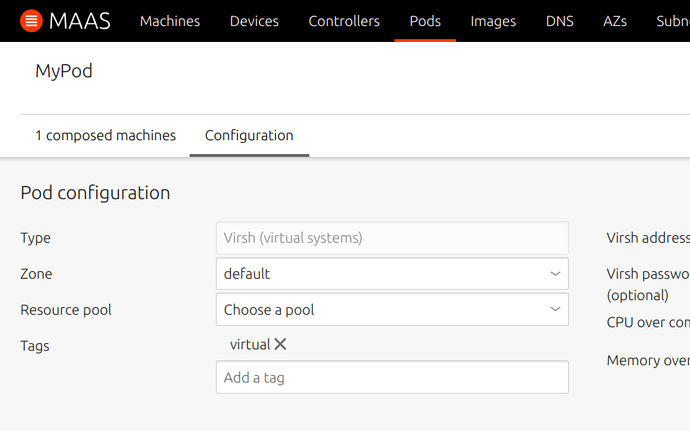Select the Pods nav item

pos(425,21)
